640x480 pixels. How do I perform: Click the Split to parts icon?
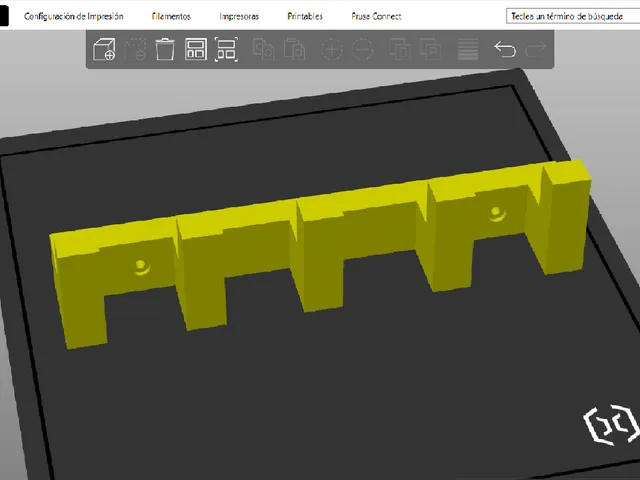coord(431,49)
